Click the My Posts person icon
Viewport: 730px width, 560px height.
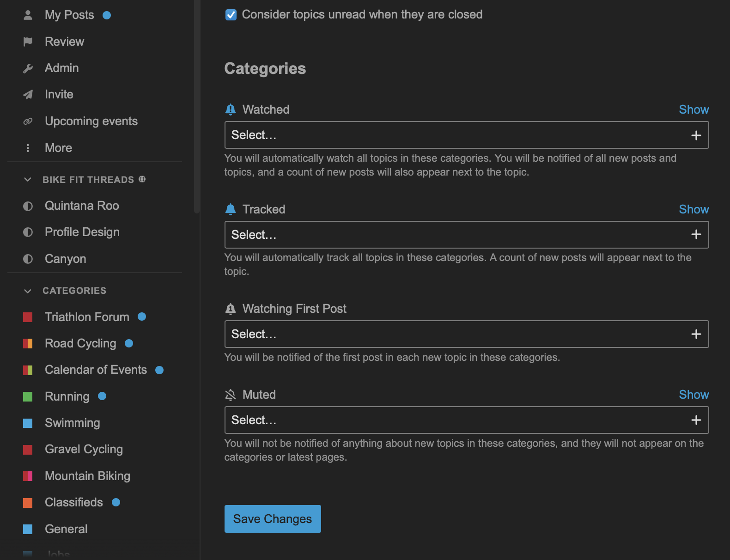click(28, 15)
